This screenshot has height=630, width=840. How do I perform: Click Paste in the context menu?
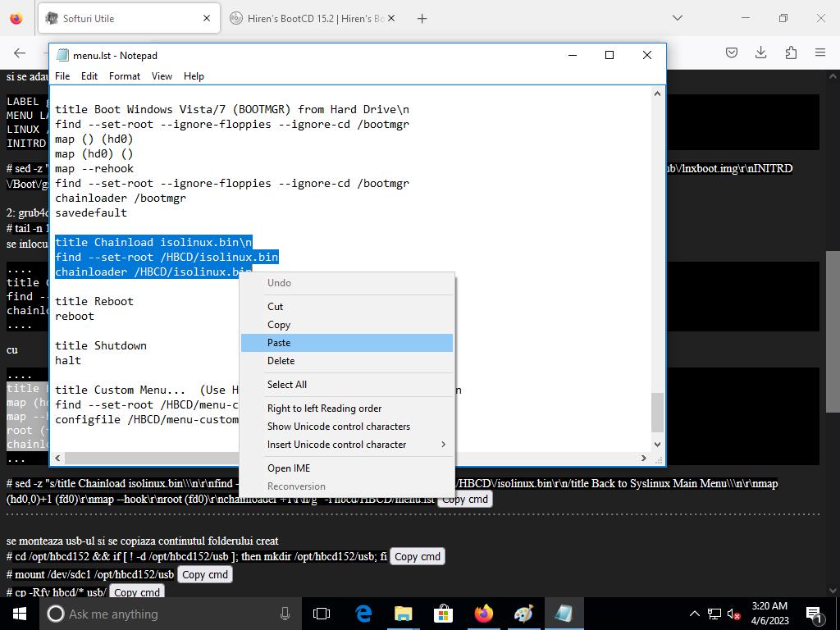[279, 343]
